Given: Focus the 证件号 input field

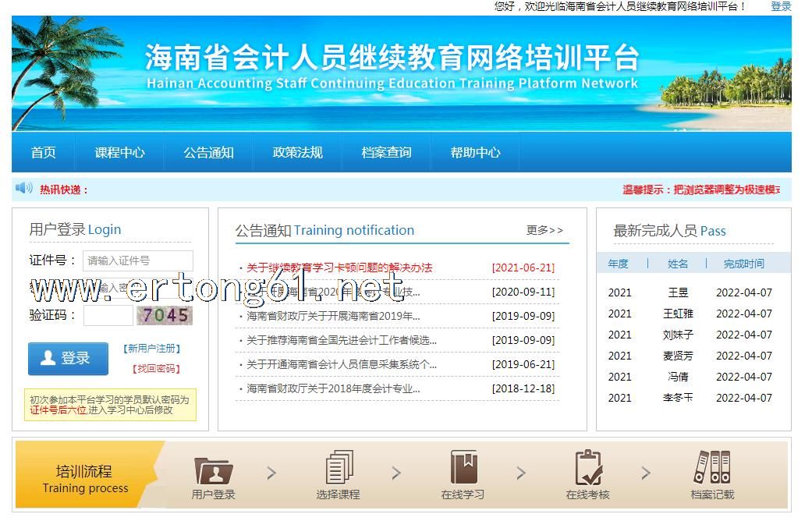Looking at the screenshot, I should coord(138,260).
